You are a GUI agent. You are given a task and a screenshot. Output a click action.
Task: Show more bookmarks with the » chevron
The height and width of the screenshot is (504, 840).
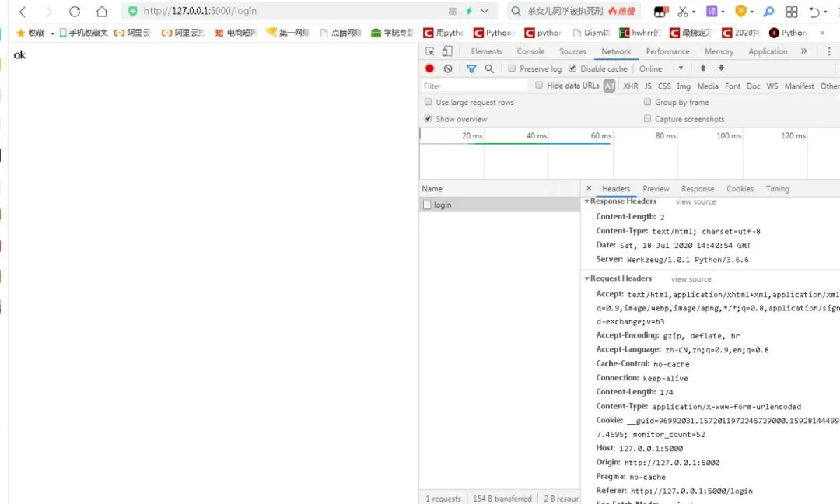pos(822,33)
